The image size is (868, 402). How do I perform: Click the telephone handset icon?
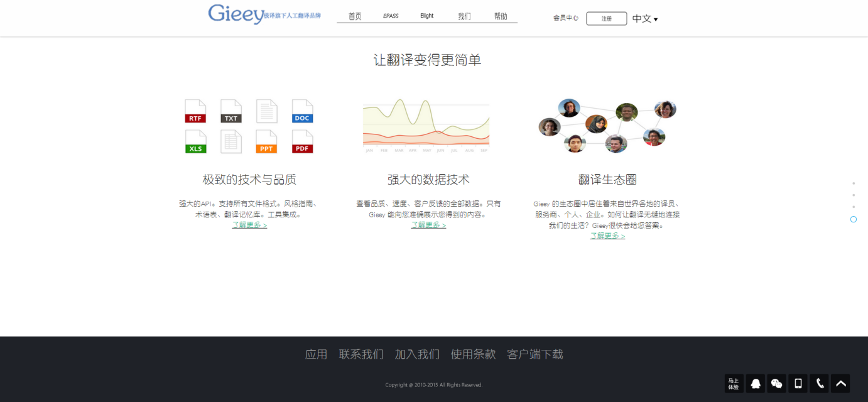point(820,384)
